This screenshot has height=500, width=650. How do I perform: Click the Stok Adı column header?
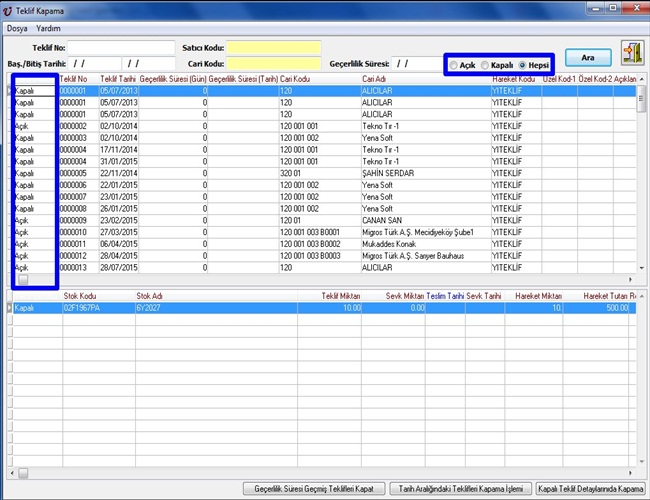(149, 296)
